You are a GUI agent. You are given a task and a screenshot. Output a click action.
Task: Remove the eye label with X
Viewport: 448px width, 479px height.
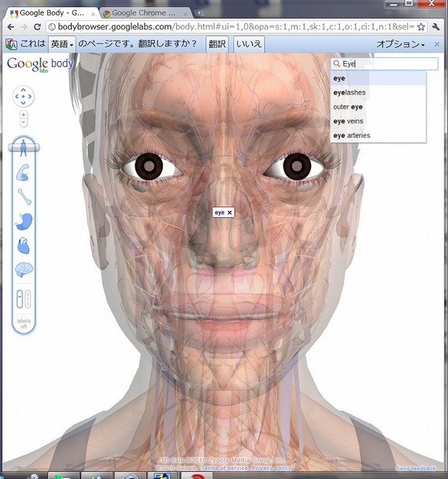click(229, 212)
